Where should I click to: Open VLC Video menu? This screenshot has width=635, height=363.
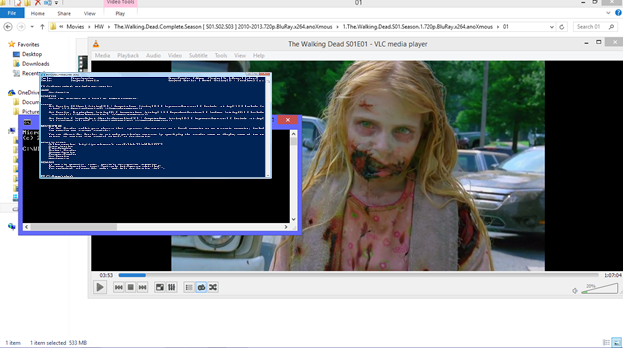(x=175, y=56)
